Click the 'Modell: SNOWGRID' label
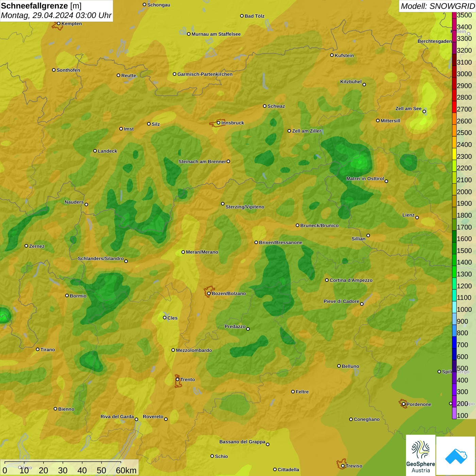The image size is (476, 476). click(438, 6)
